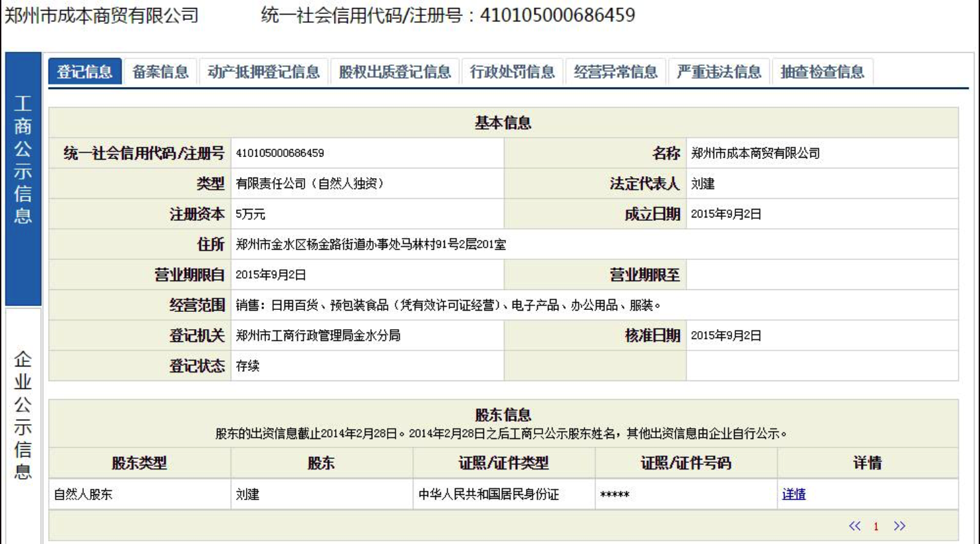Click the 注册资本 row label
This screenshot has height=544, width=980.
click(x=197, y=214)
